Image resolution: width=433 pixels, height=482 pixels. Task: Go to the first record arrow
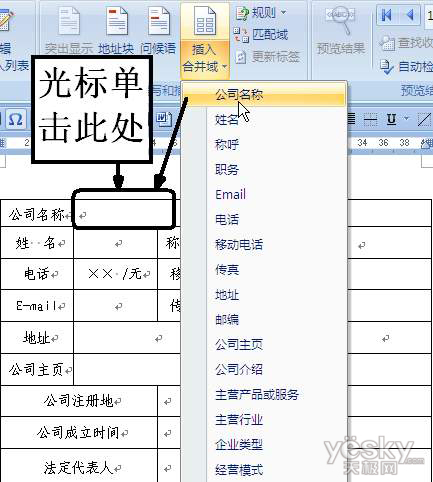coord(386,15)
